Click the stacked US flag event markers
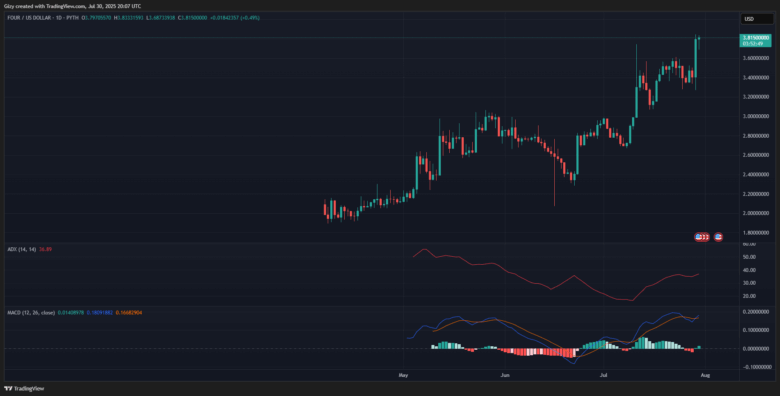 pos(701,237)
